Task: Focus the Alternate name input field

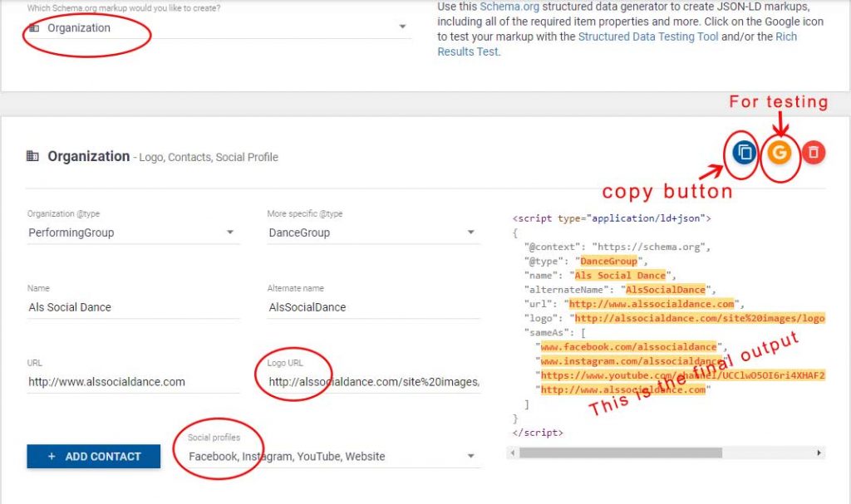Action: pos(372,307)
